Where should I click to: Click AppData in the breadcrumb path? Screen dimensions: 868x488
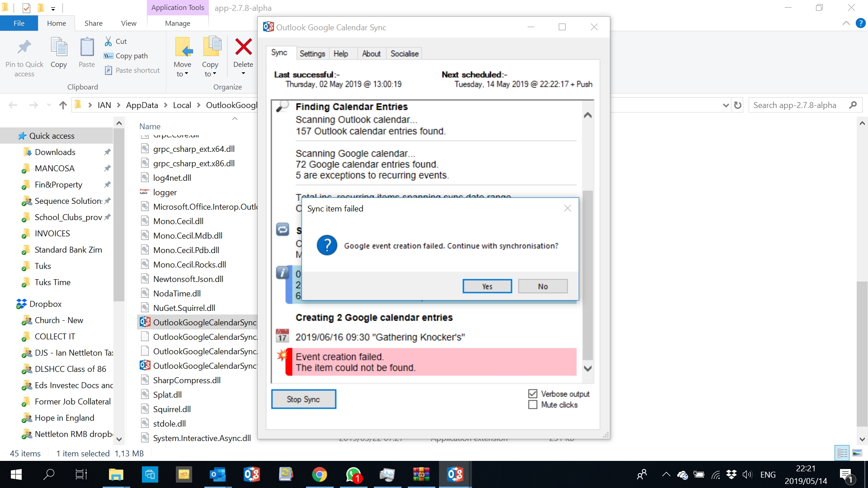(x=142, y=105)
